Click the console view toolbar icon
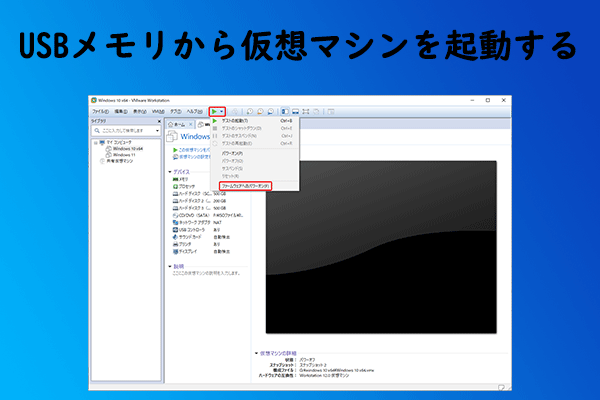Screen dimensions: 600x400 [x=331, y=112]
